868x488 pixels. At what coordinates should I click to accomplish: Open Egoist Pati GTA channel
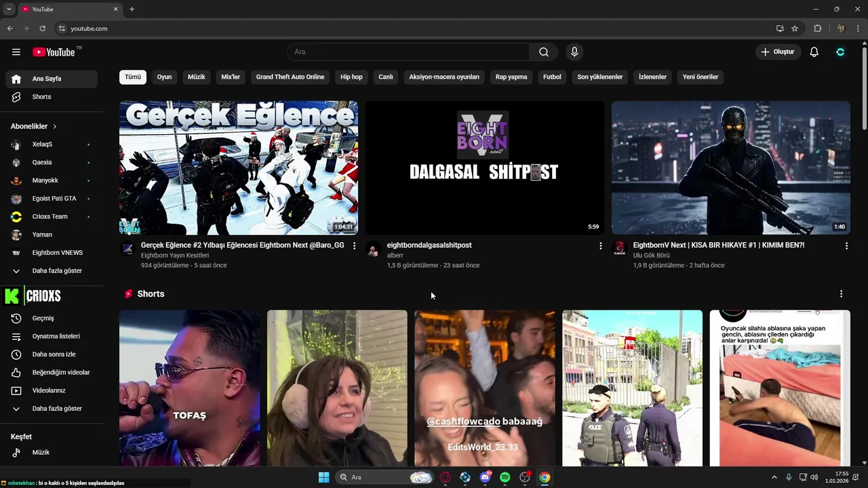click(52, 199)
